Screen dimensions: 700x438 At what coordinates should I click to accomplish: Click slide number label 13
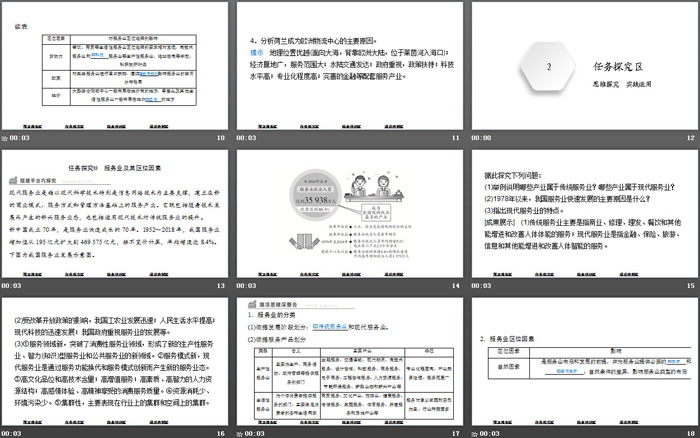221,286
